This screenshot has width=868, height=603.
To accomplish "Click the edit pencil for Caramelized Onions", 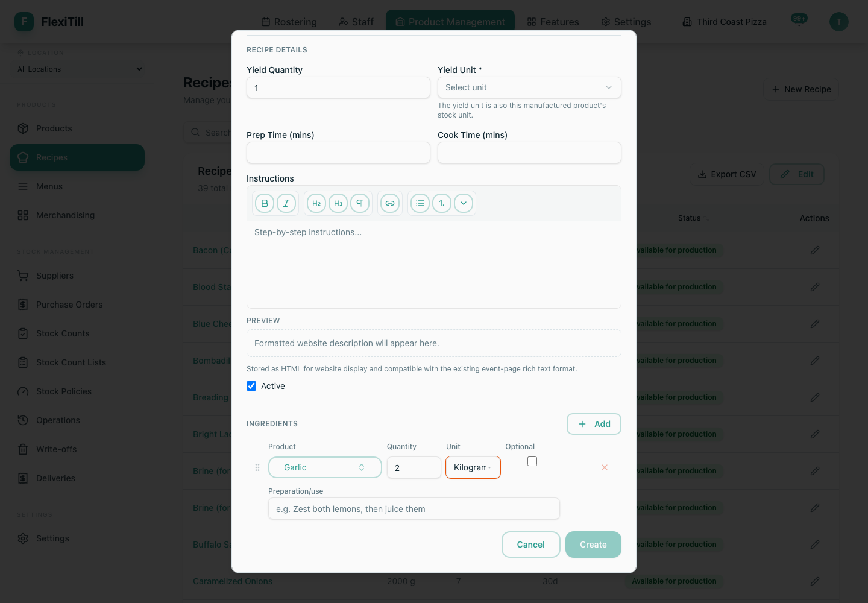I will click(815, 581).
